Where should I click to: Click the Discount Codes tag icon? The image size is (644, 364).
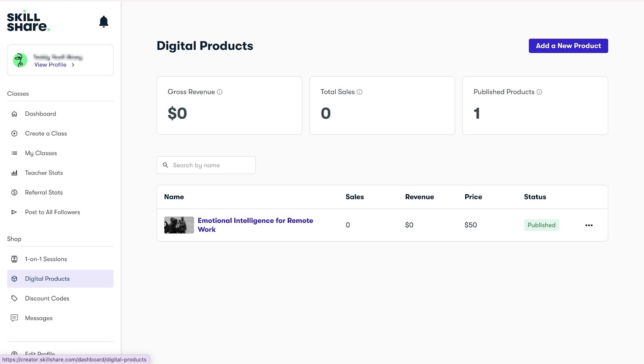coord(14,298)
